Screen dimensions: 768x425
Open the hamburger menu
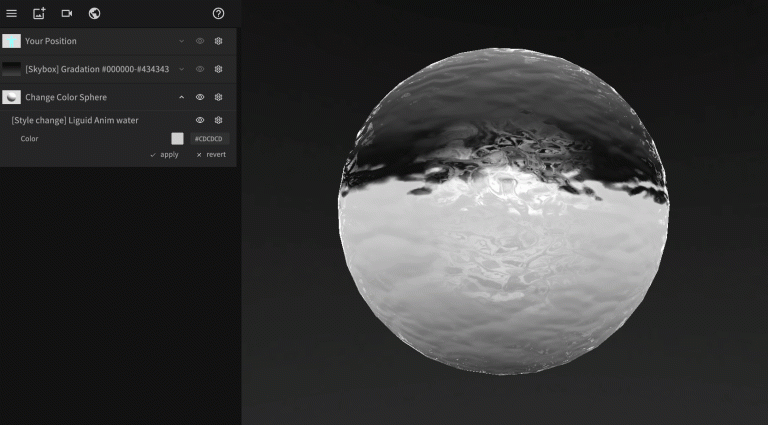(x=12, y=14)
